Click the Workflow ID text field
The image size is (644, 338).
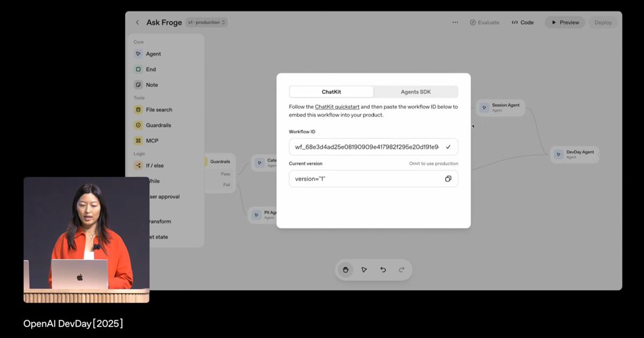point(367,147)
